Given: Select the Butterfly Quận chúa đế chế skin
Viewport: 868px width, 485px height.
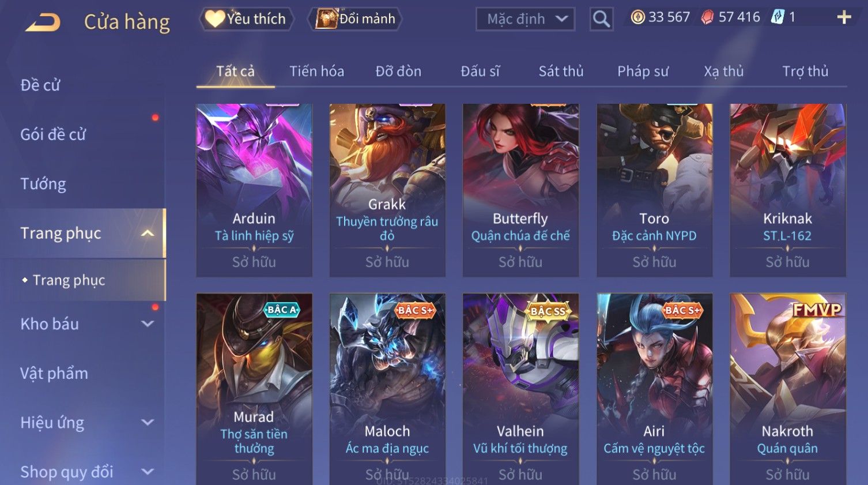Looking at the screenshot, I should point(520,190).
